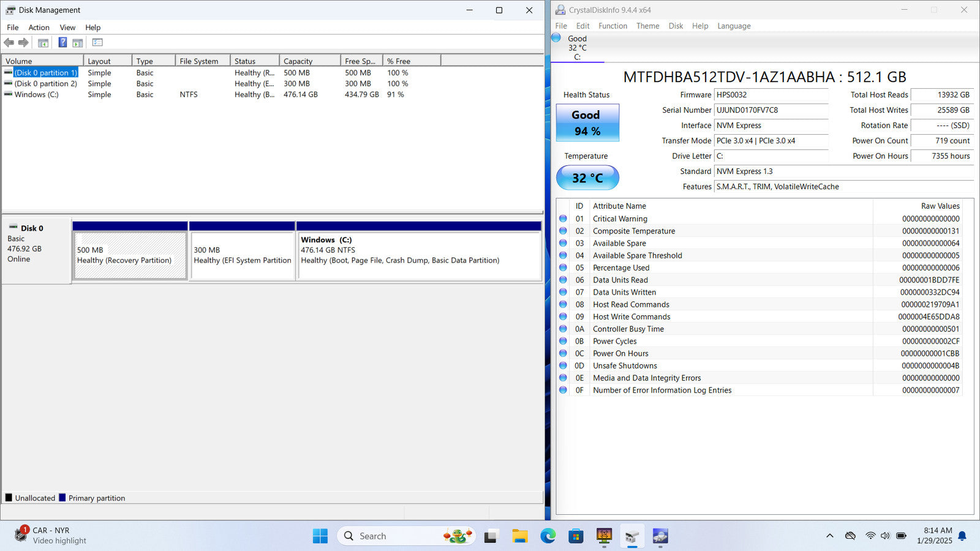Click the Wi-Fi icon in the system tray
Viewport: 980px width, 551px height.
[870, 536]
